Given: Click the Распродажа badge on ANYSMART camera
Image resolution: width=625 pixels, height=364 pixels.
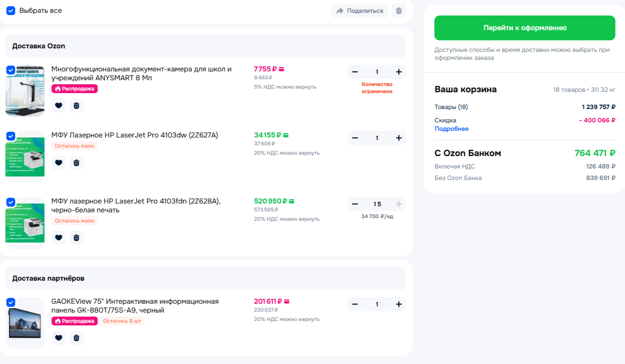Looking at the screenshot, I should (75, 89).
